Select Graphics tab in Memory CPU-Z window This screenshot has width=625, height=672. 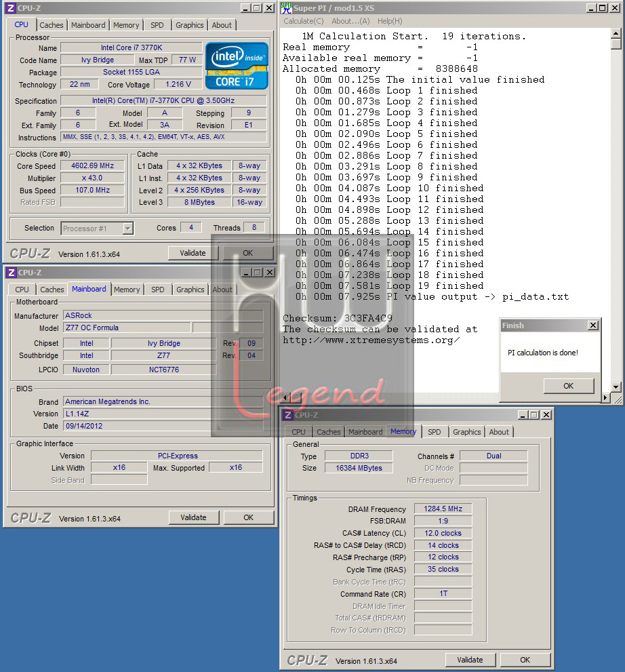click(467, 432)
